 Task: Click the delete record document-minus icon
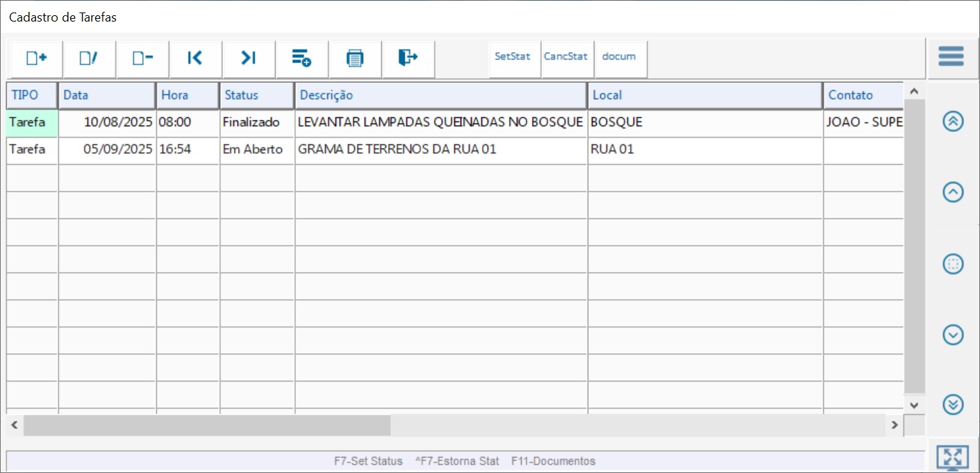click(142, 58)
